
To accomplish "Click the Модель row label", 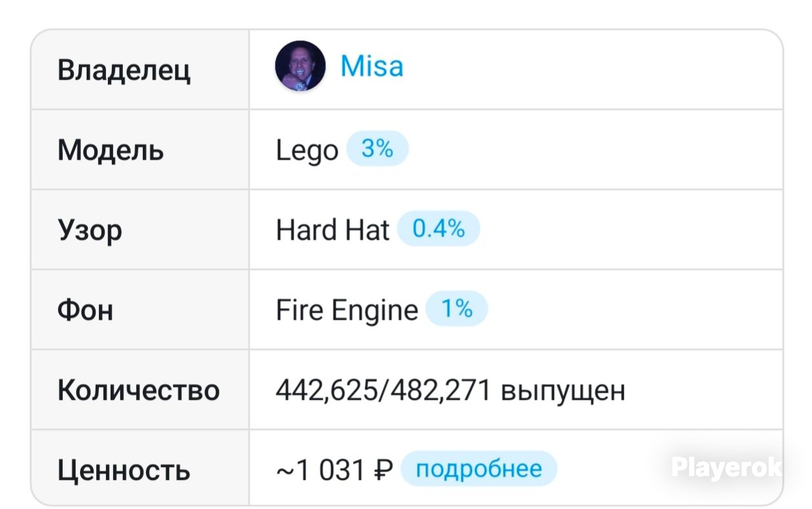I will [111, 151].
